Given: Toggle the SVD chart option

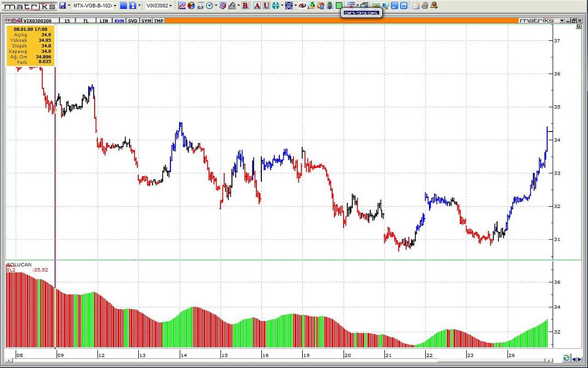Looking at the screenshot, I should (x=132, y=21).
